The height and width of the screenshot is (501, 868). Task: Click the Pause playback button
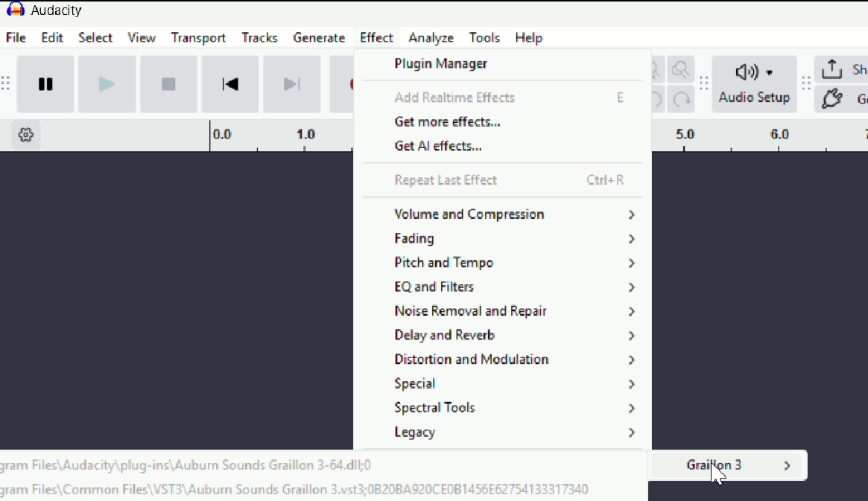pos(45,84)
